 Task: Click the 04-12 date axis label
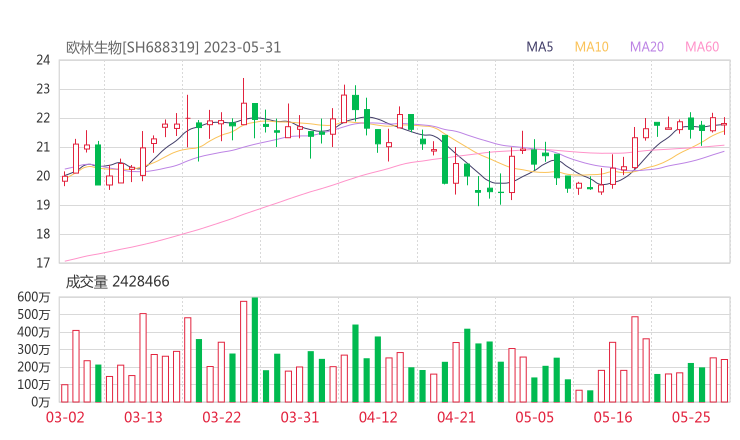[x=378, y=417]
